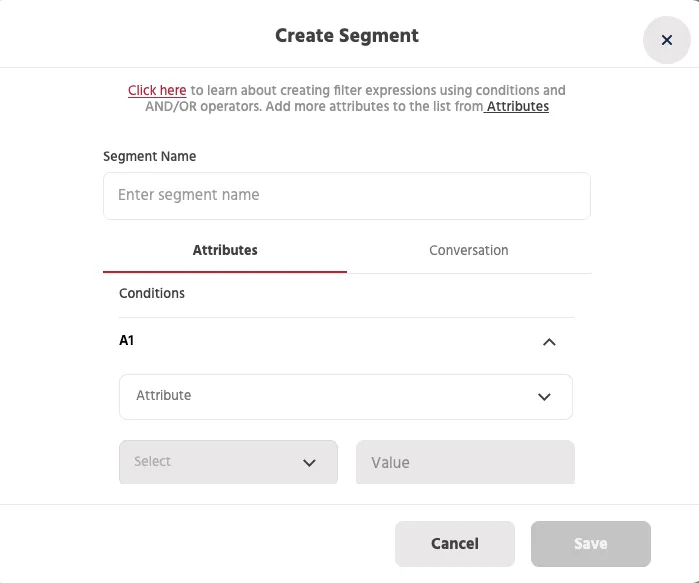Open the Attribute dropdown field
The image size is (699, 583).
point(346,397)
